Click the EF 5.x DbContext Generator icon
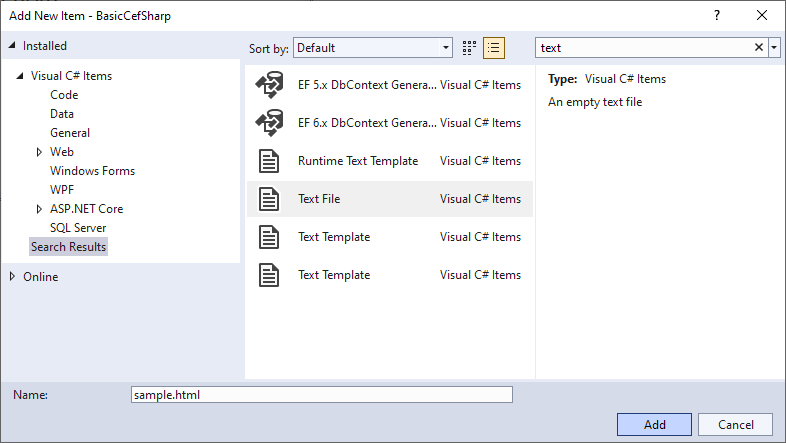 (270, 85)
